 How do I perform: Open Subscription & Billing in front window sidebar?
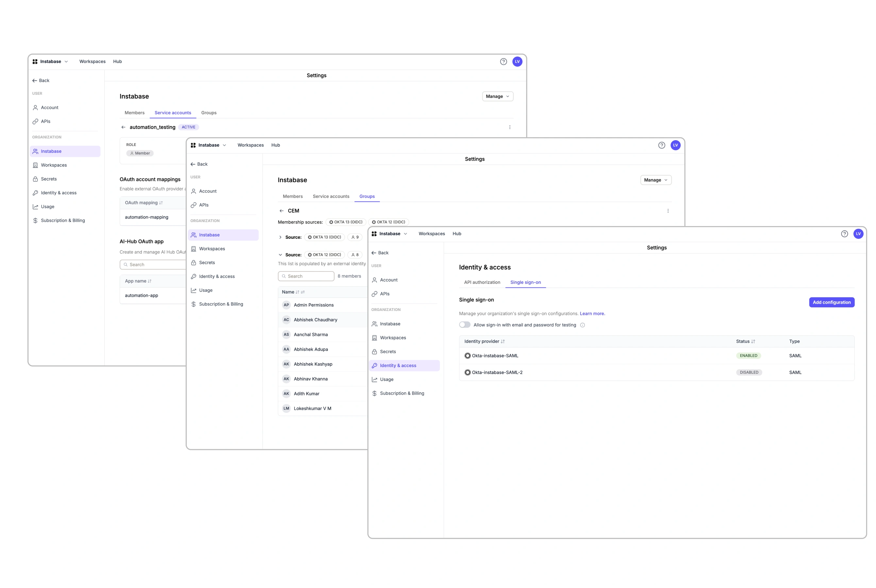pyautogui.click(x=404, y=393)
